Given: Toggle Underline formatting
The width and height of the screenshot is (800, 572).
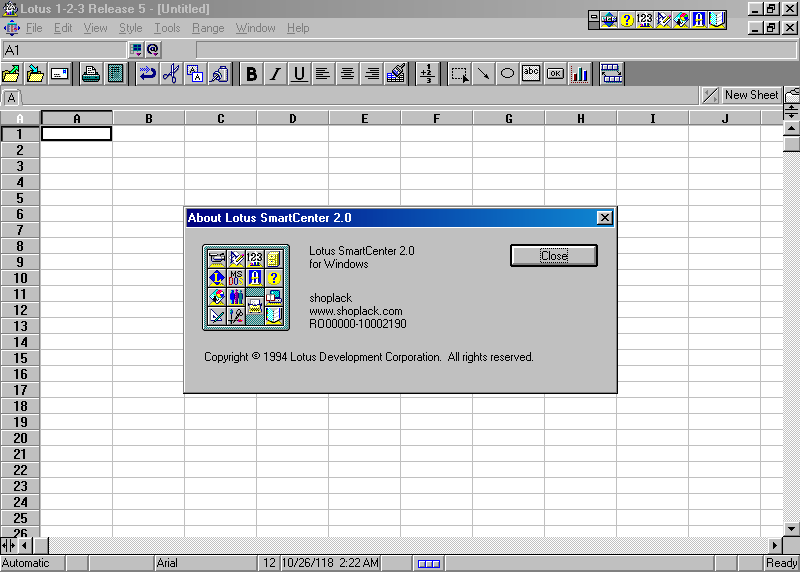Looking at the screenshot, I should coord(299,74).
